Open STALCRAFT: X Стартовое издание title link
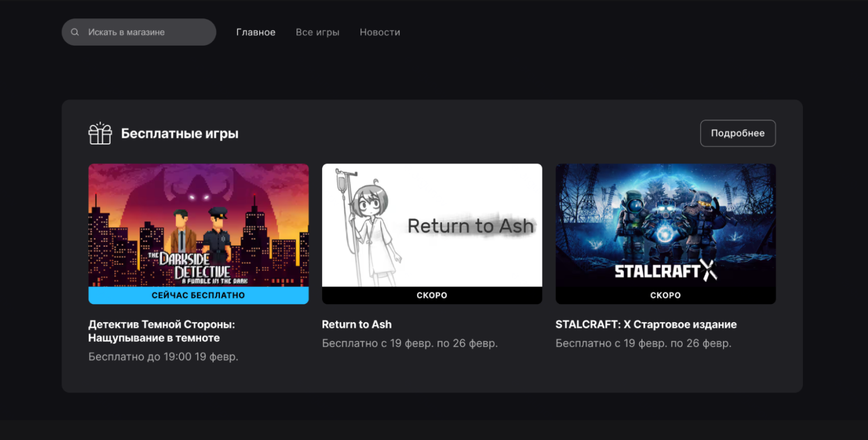The width and height of the screenshot is (868, 440). coord(646,324)
